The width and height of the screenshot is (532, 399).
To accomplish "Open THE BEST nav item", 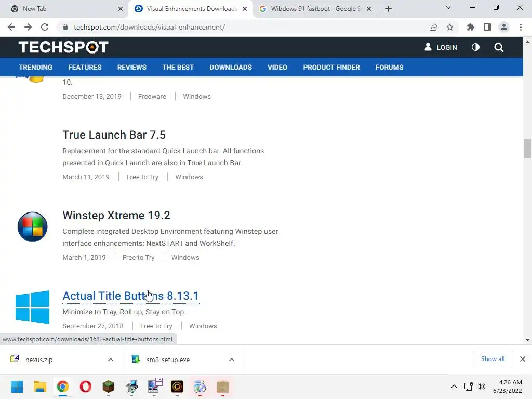I will [178, 67].
